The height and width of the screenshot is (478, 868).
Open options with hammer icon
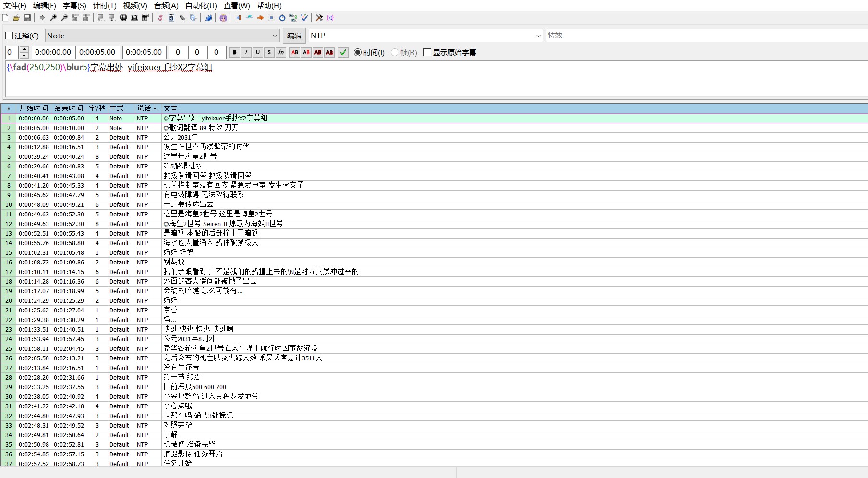click(x=319, y=18)
